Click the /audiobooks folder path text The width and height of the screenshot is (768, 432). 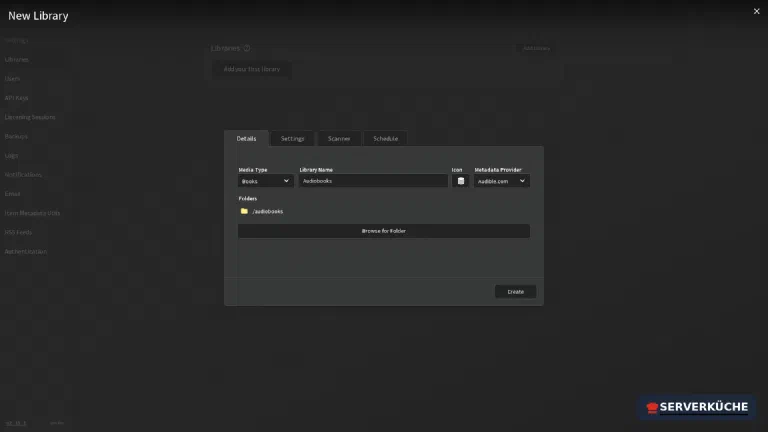(x=267, y=212)
